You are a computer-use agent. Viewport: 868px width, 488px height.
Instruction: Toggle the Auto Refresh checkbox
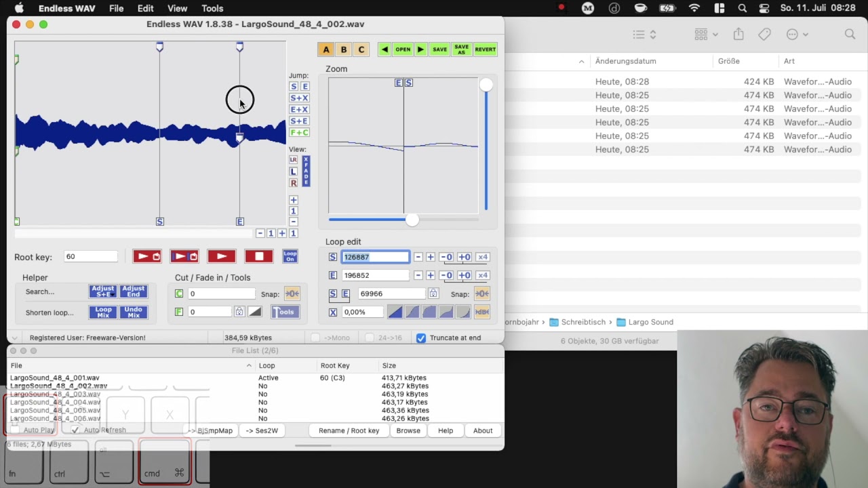[x=75, y=430]
